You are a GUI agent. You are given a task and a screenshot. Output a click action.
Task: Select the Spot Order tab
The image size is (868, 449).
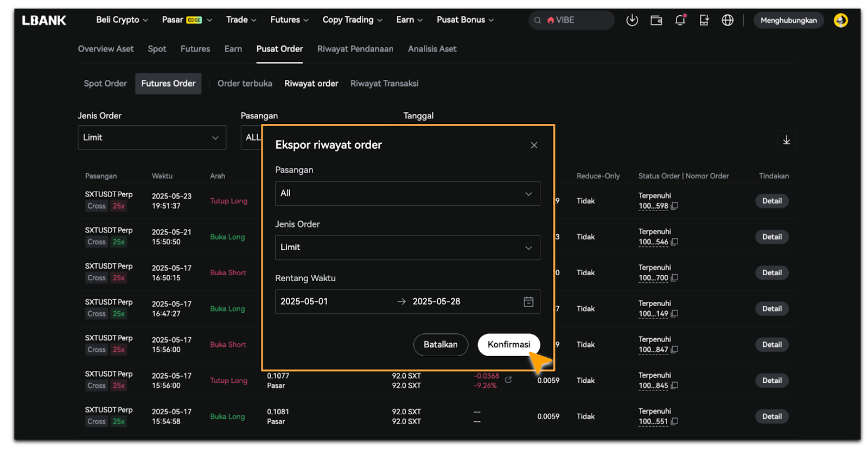(105, 84)
